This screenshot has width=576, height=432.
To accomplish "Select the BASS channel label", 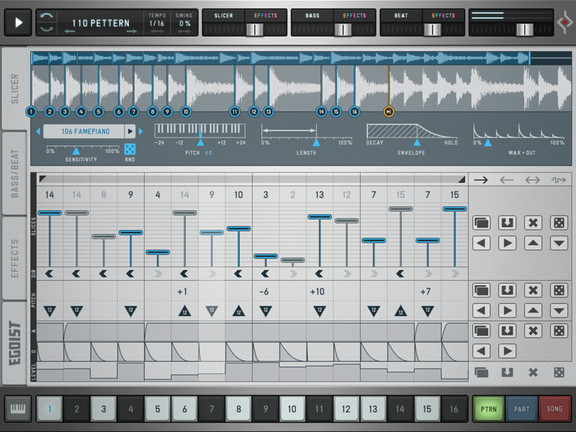I will [x=312, y=15].
